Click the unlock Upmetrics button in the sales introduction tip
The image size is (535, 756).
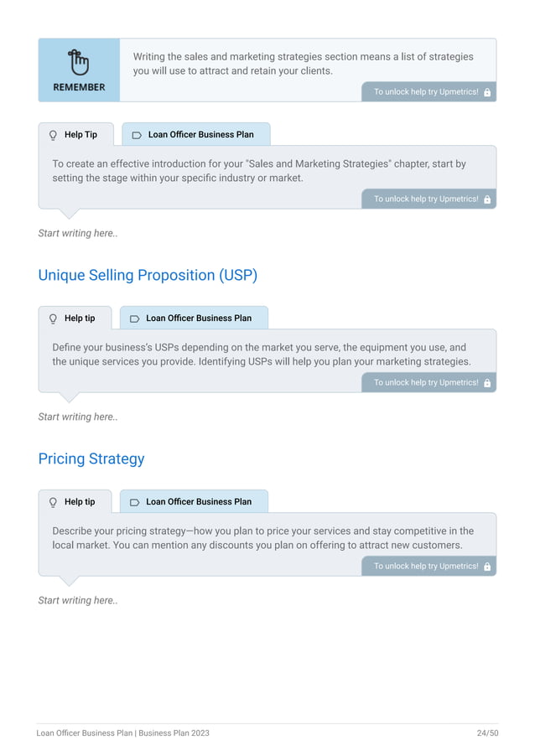[429, 199]
